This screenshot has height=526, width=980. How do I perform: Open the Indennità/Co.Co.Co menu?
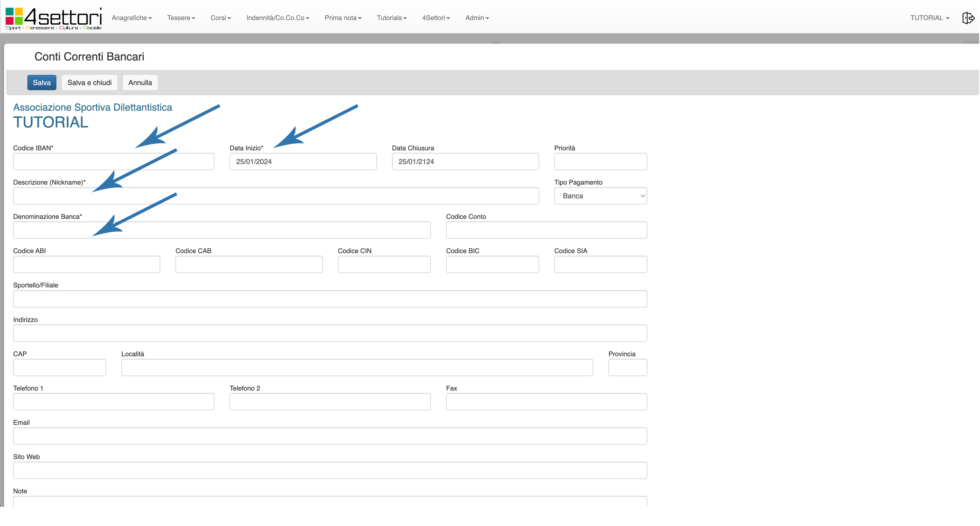(x=278, y=18)
